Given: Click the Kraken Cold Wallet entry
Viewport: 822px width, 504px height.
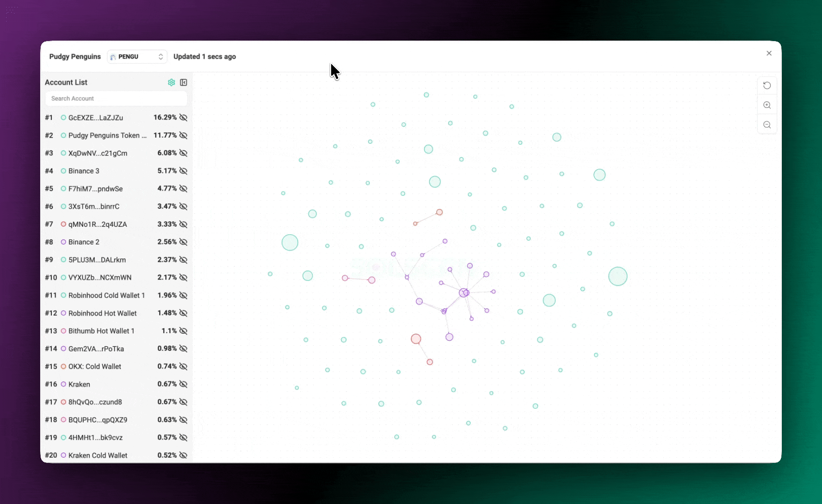Looking at the screenshot, I should [x=98, y=455].
